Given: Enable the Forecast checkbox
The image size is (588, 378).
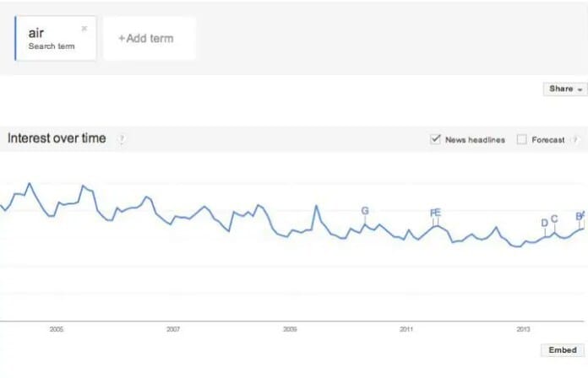Looking at the screenshot, I should [x=521, y=139].
